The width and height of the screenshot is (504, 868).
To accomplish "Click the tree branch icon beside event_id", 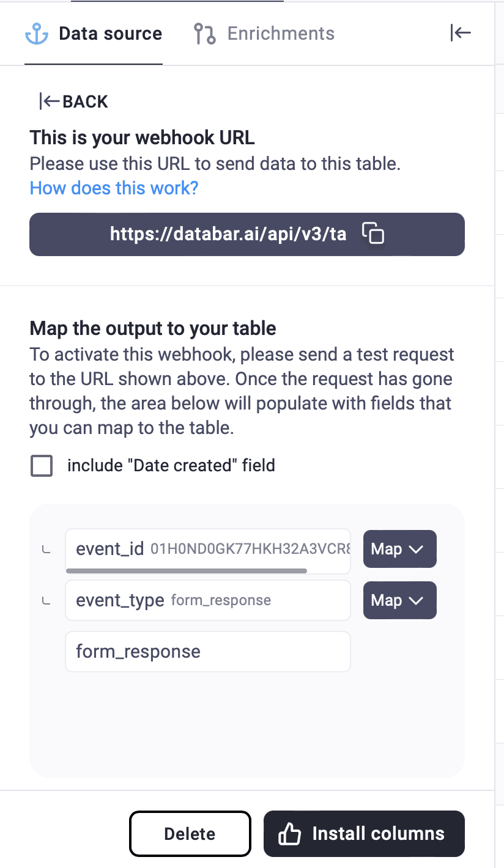I will tap(45, 549).
